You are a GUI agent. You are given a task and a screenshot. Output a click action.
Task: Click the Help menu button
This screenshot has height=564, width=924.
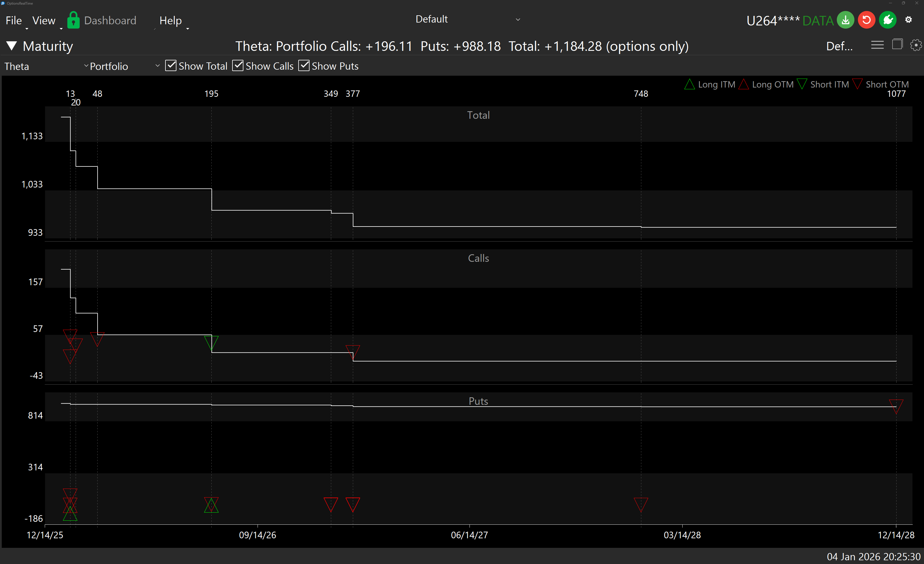pos(170,21)
